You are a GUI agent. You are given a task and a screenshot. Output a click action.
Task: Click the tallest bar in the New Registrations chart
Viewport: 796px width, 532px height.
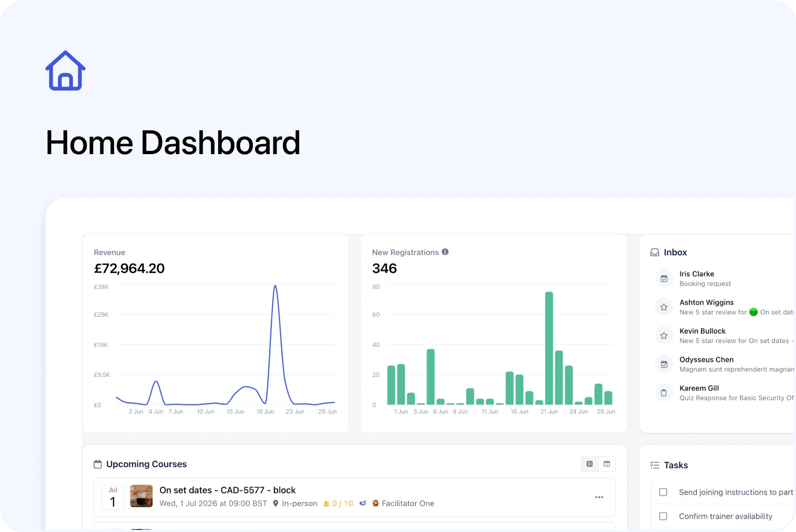(549, 348)
